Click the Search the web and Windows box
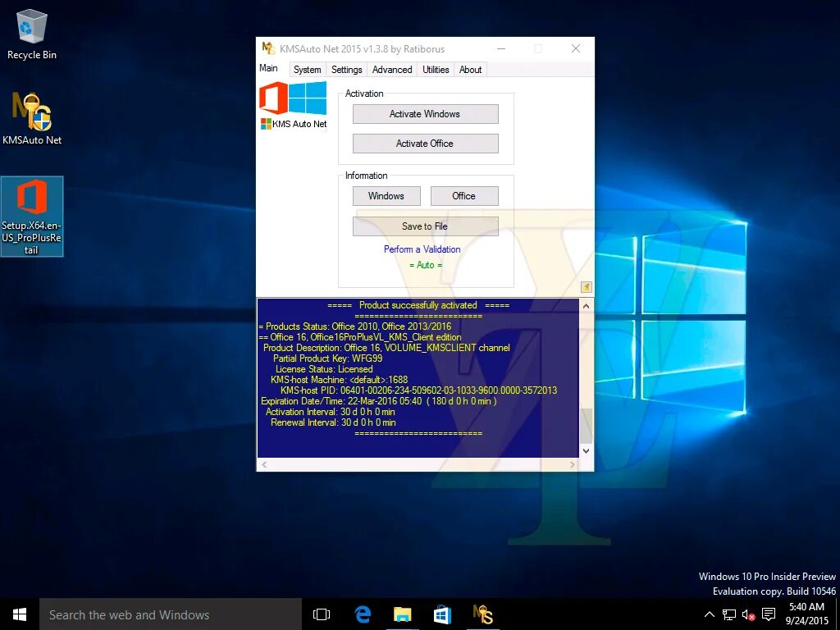Viewport: 840px width, 630px height. coord(171,614)
